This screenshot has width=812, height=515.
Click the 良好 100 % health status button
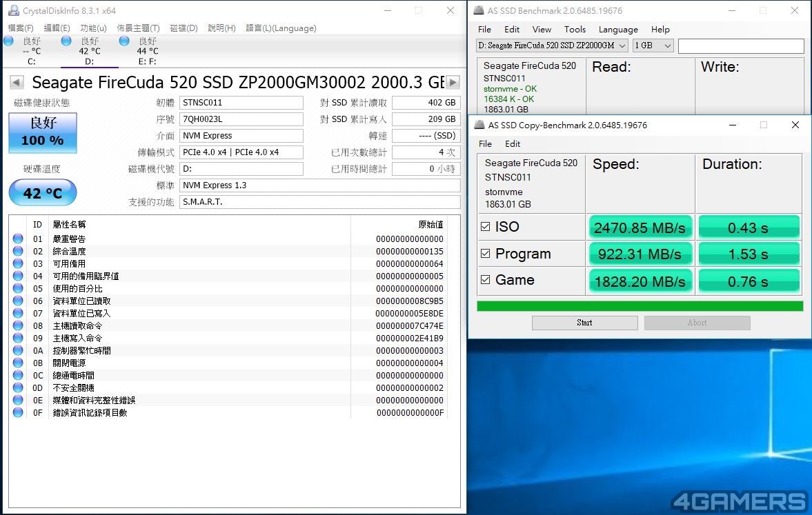(x=43, y=133)
